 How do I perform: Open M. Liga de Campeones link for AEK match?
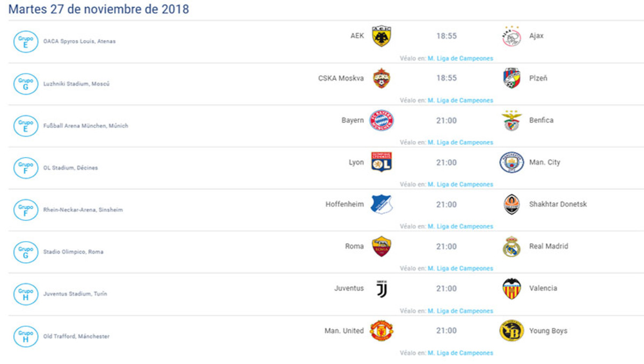click(x=460, y=58)
